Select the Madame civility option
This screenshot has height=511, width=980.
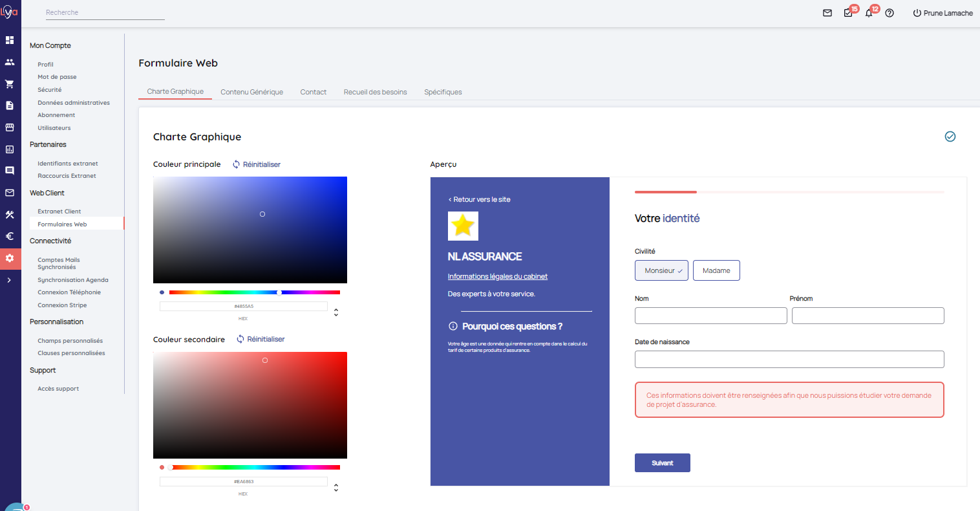pyautogui.click(x=716, y=270)
